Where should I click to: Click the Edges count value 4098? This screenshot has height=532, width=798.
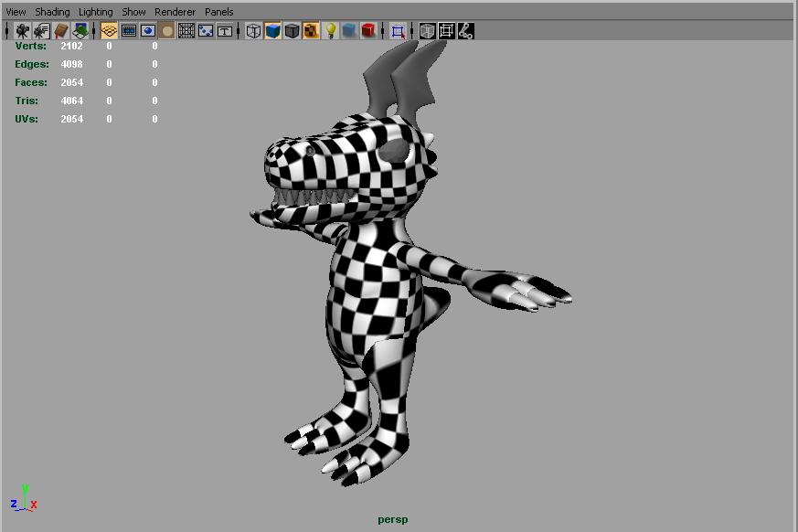point(72,64)
